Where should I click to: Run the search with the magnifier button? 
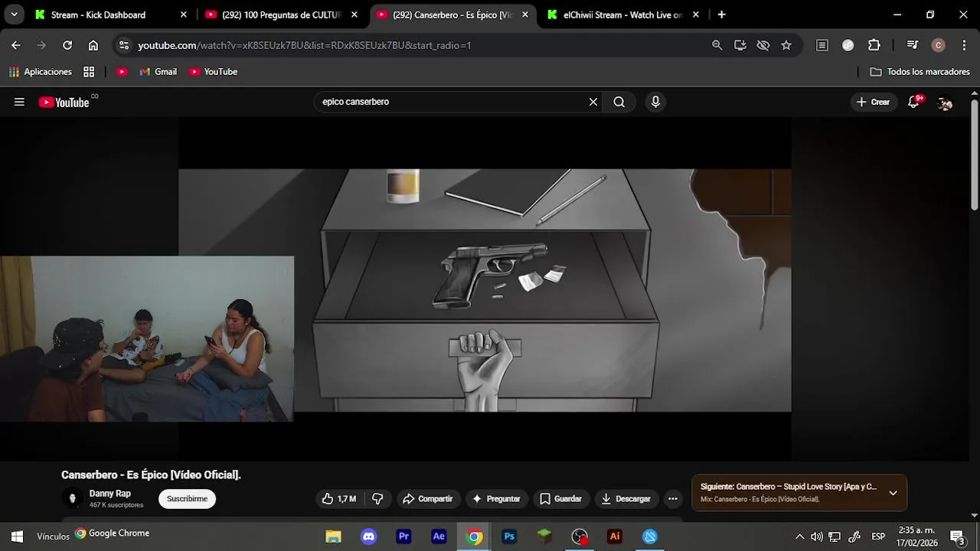point(619,102)
